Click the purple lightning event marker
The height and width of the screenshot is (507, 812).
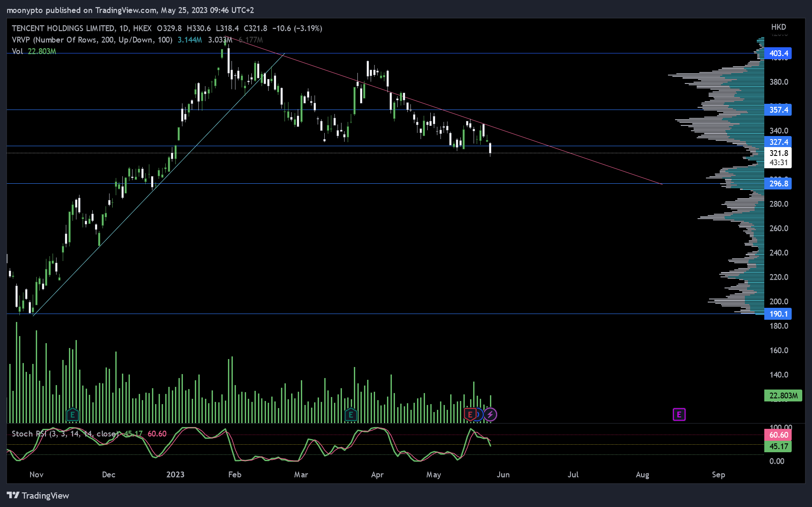pos(490,414)
